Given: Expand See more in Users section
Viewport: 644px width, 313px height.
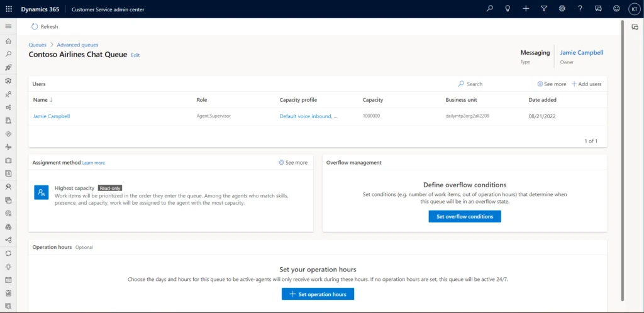Looking at the screenshot, I should tap(552, 84).
